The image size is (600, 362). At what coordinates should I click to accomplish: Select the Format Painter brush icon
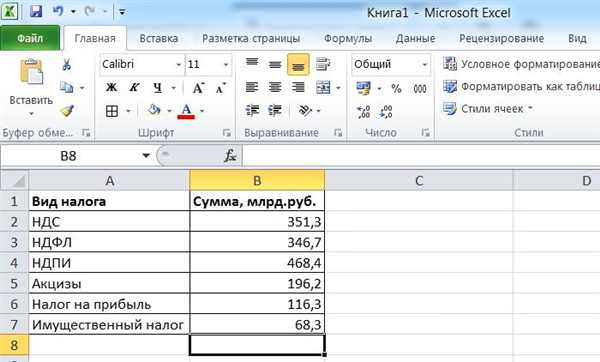pyautogui.click(x=67, y=111)
